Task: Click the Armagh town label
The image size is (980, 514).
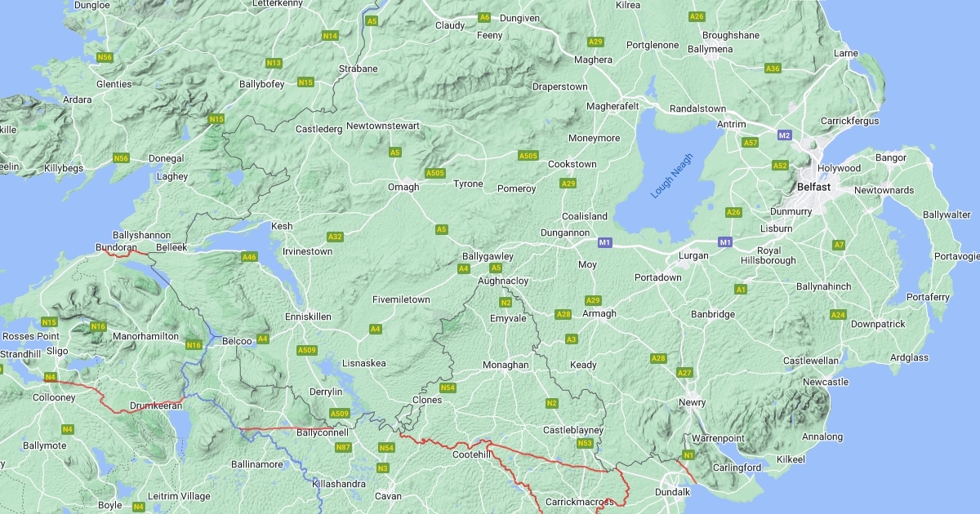Action: (599, 313)
